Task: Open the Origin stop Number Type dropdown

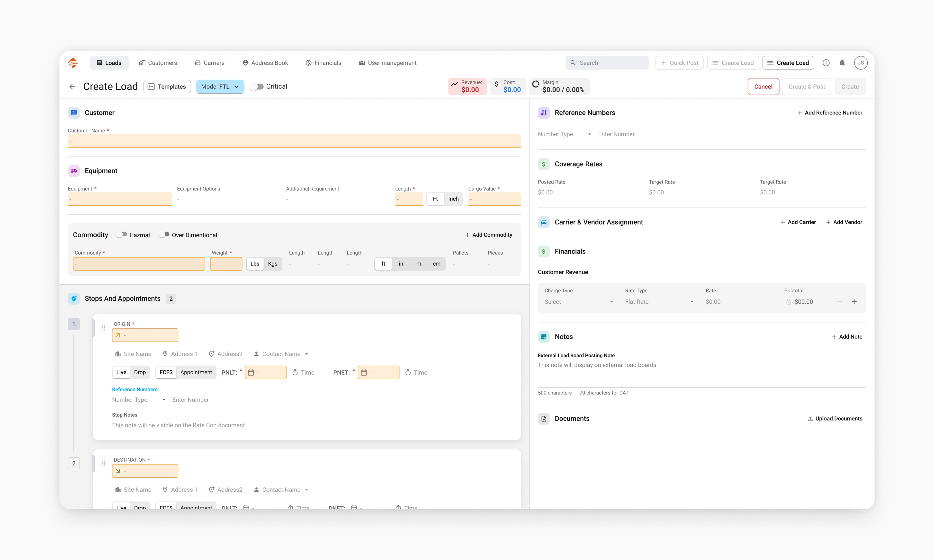Action: 139,400
